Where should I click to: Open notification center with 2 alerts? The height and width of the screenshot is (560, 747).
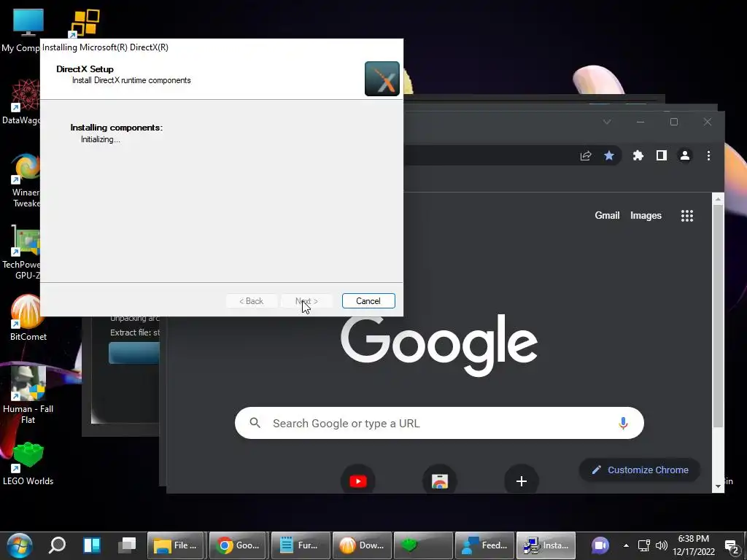pyautogui.click(x=732, y=546)
